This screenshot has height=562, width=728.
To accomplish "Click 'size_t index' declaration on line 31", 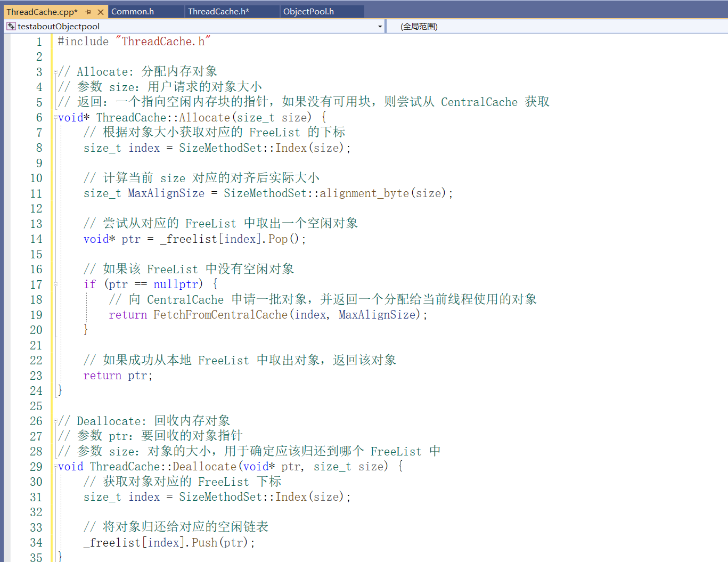I will 121,497.
